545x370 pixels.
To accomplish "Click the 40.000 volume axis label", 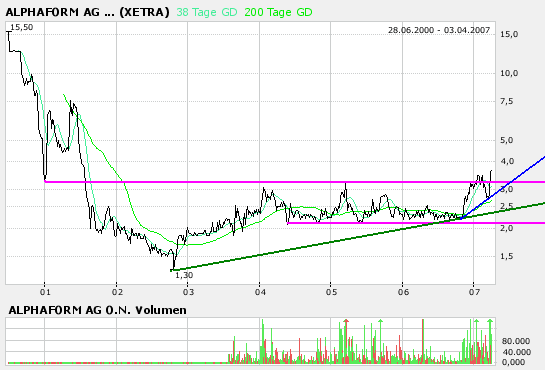I will tap(516, 352).
